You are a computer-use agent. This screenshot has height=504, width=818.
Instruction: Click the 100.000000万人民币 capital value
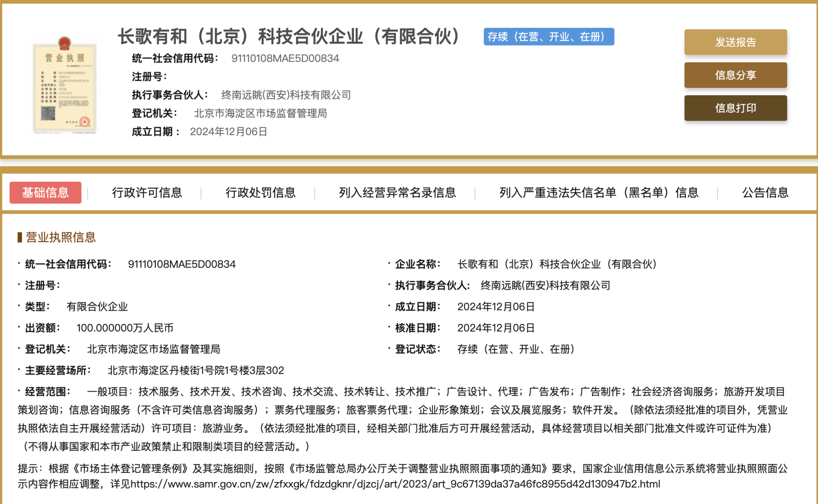[125, 328]
